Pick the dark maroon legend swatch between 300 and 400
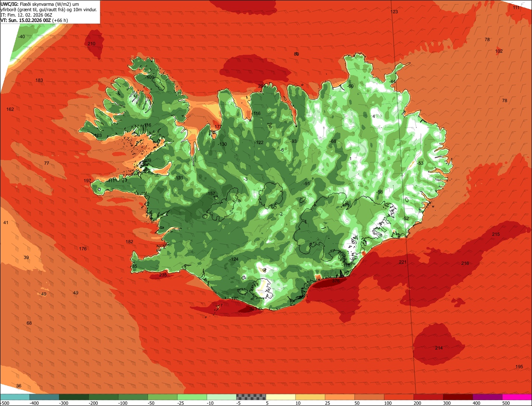 [458, 397]
